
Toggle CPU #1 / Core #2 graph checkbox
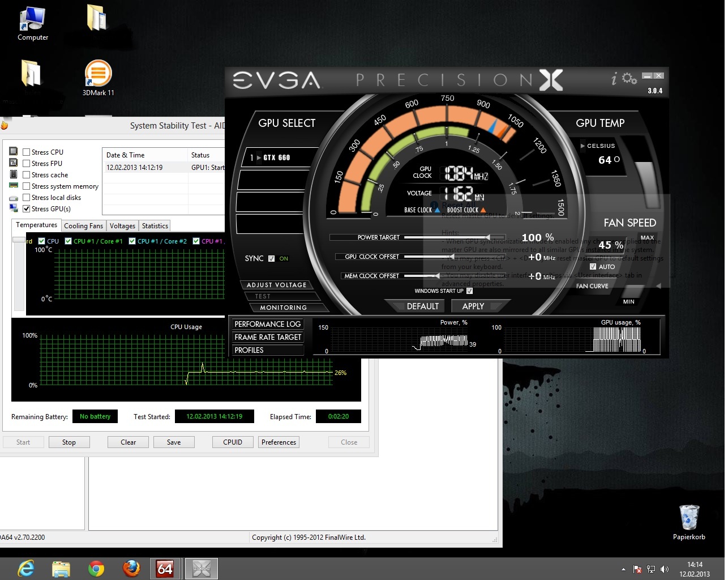pyautogui.click(x=132, y=241)
